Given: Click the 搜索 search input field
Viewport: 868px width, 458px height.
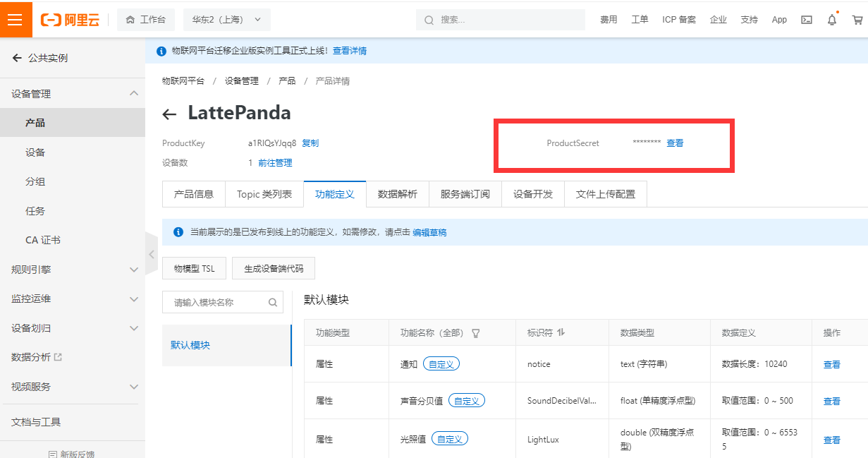Looking at the screenshot, I should coord(501,20).
